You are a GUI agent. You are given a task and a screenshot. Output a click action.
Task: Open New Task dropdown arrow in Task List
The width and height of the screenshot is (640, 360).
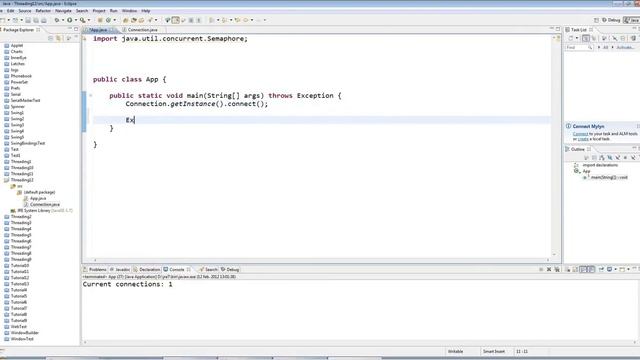577,38
